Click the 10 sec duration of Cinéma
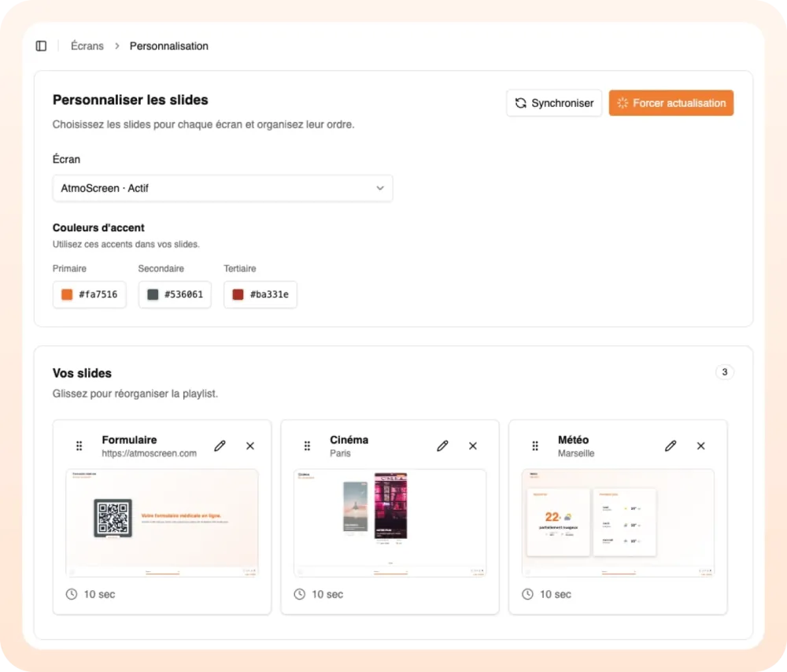The image size is (787, 672). pyautogui.click(x=327, y=594)
